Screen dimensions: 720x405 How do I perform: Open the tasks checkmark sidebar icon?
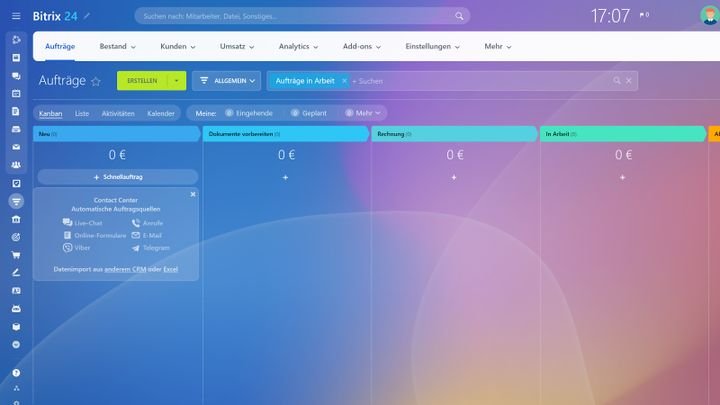coord(16,184)
